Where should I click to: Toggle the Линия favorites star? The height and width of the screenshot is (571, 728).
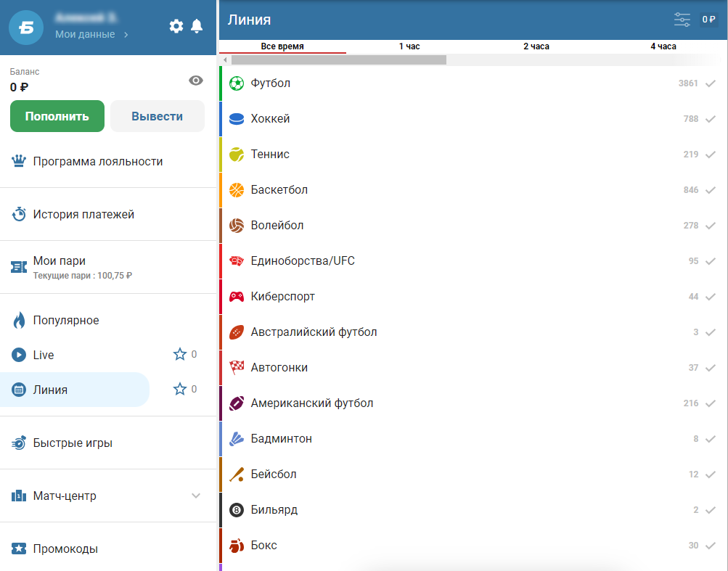pos(180,389)
